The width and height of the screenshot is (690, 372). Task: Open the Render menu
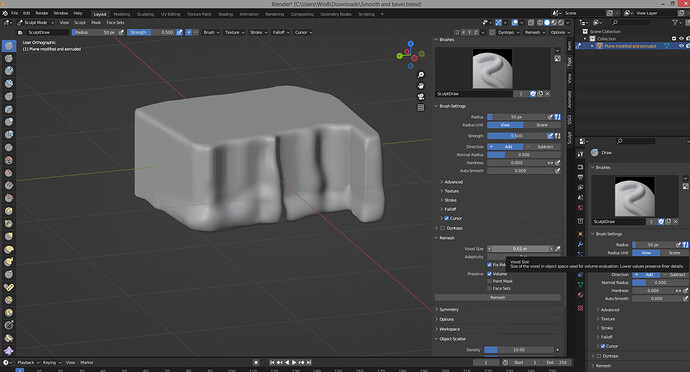pos(42,13)
